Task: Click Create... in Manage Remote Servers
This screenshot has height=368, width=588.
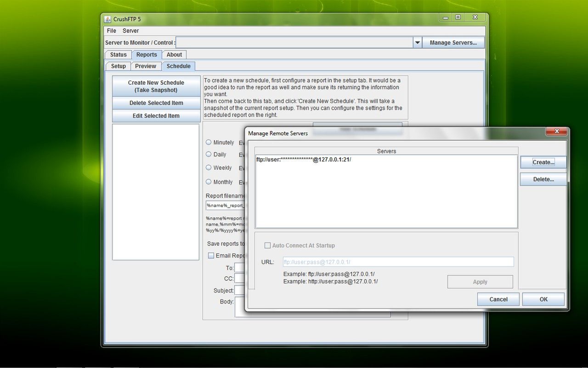Action: tap(543, 162)
